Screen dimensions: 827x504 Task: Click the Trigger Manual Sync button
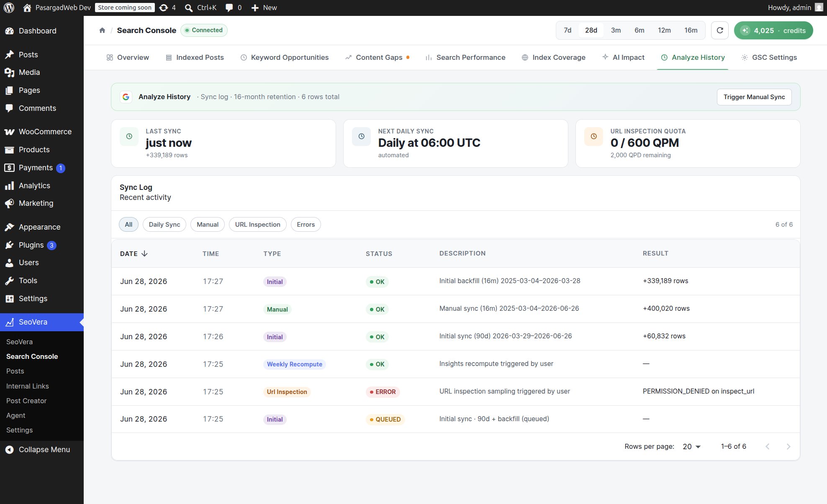[x=754, y=97]
